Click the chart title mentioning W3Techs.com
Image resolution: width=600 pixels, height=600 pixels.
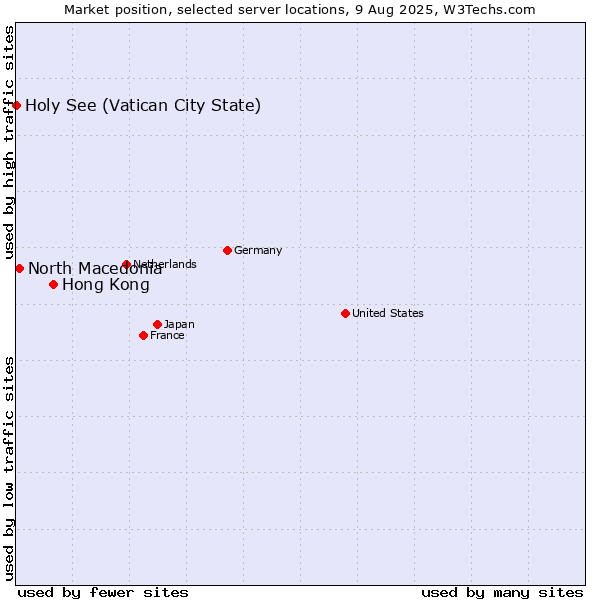click(300, 10)
